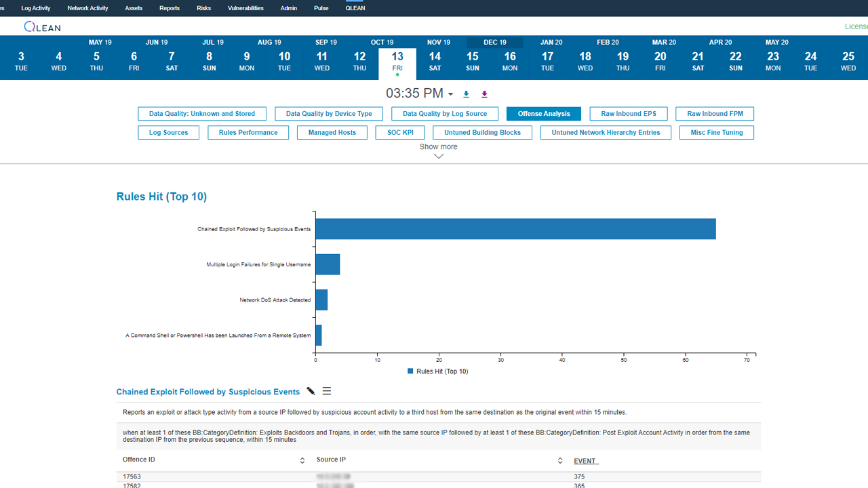The image size is (868, 488).
Task: Go to the Reports tab
Action: pos(170,8)
